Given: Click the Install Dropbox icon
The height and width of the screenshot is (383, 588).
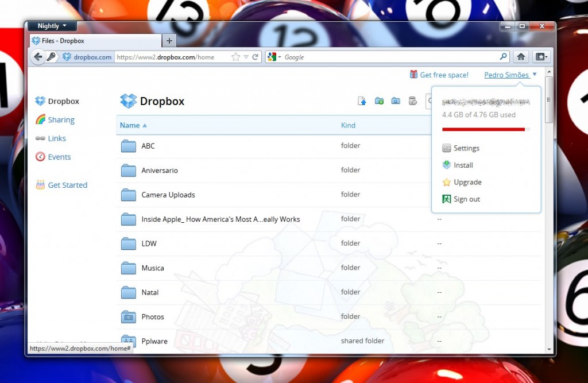Looking at the screenshot, I should pyautogui.click(x=446, y=165).
